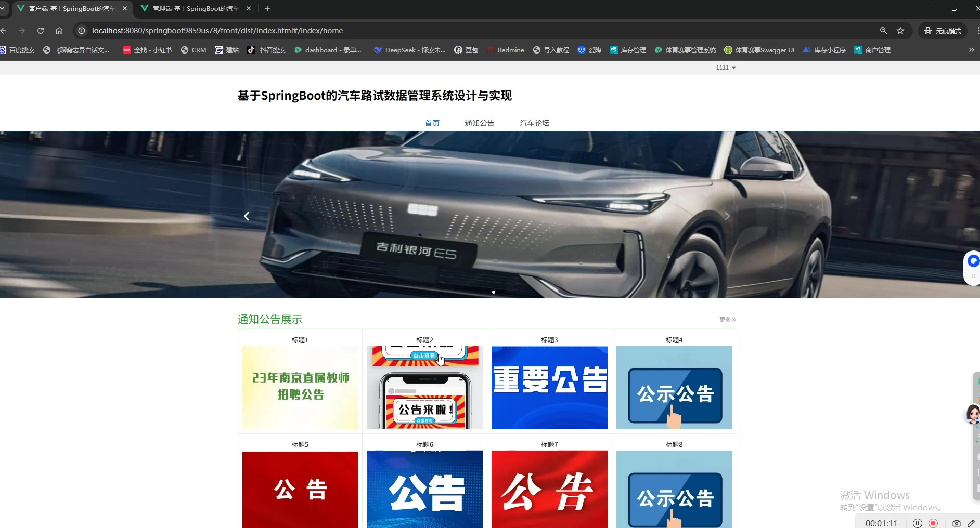Open the zoom magnifier icon in address bar

pos(883,31)
